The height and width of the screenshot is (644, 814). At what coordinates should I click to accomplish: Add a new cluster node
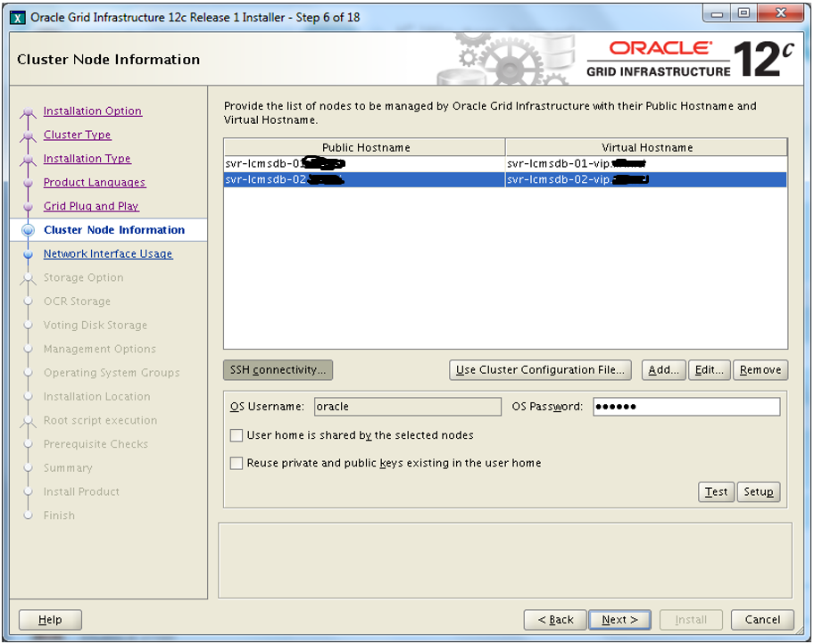[663, 370]
